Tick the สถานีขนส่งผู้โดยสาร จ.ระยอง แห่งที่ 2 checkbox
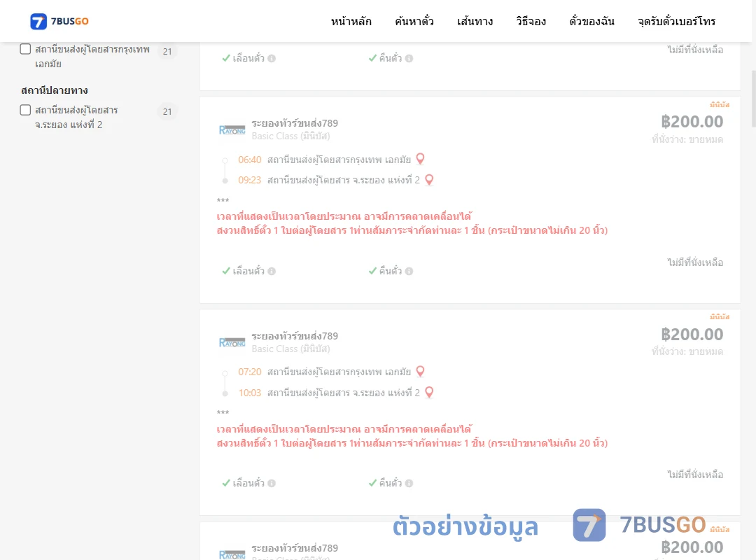The width and height of the screenshot is (756, 560). (26, 110)
